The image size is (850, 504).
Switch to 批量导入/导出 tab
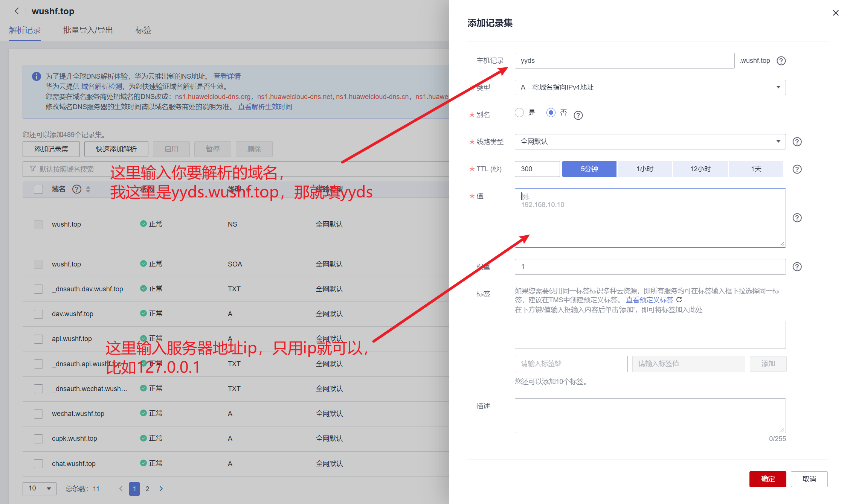coord(88,30)
